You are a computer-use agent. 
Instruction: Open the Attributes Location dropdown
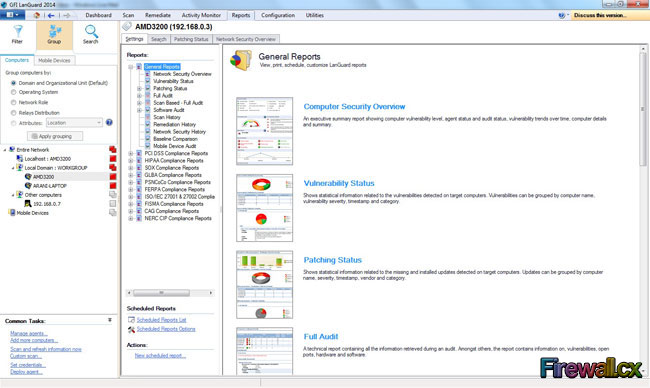coord(74,123)
